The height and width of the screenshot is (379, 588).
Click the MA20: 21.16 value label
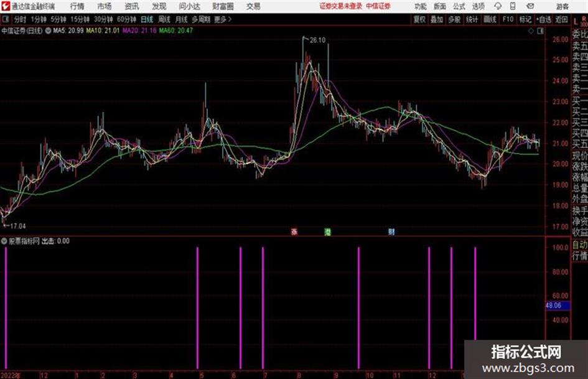tap(139, 30)
